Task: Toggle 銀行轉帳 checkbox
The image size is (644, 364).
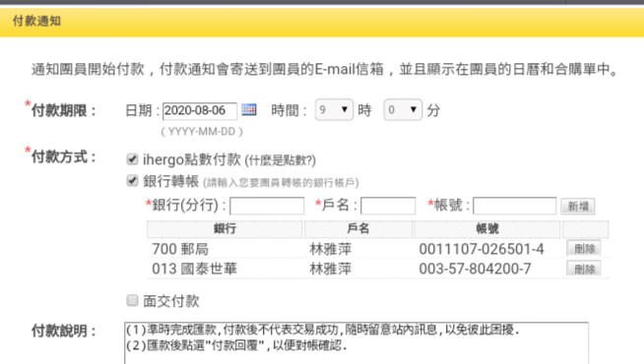Action: pyautogui.click(x=132, y=180)
